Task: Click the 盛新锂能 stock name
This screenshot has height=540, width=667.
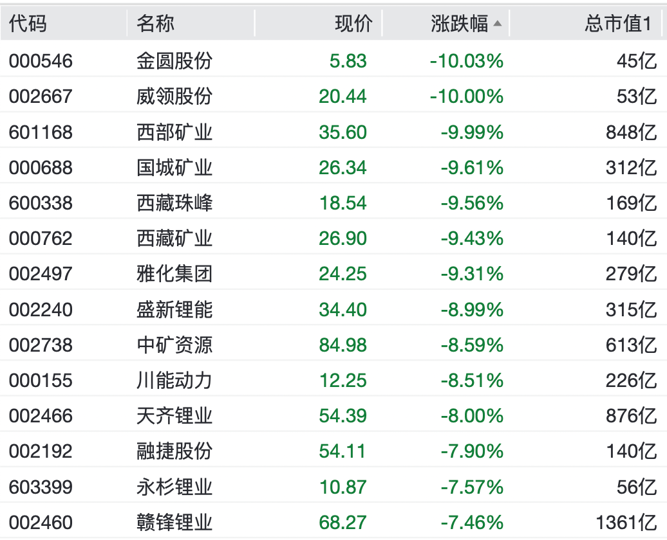Action: tap(175, 309)
